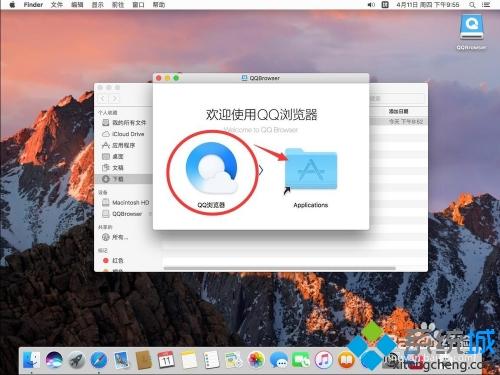Image resolution: width=500 pixels, height=375 pixels.
Task: Click the QQ浏览器 app icon in installer
Action: (x=212, y=168)
